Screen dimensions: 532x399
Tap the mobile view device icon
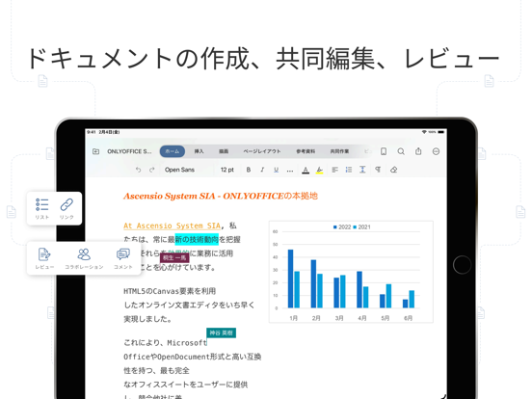click(384, 151)
